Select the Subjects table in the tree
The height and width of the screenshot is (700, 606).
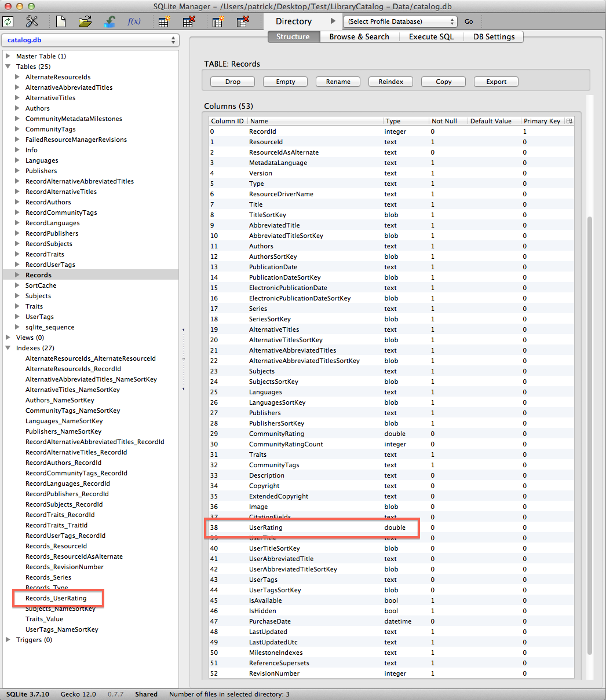pyautogui.click(x=38, y=296)
